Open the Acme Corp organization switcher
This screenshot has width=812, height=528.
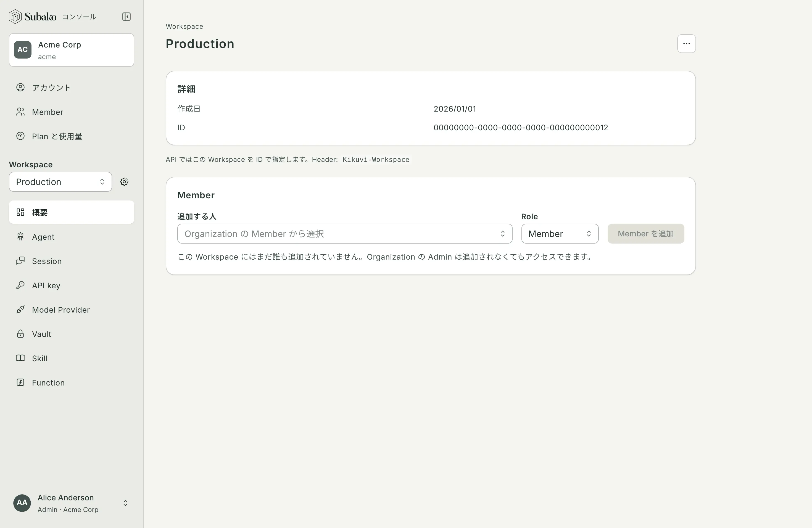click(71, 50)
